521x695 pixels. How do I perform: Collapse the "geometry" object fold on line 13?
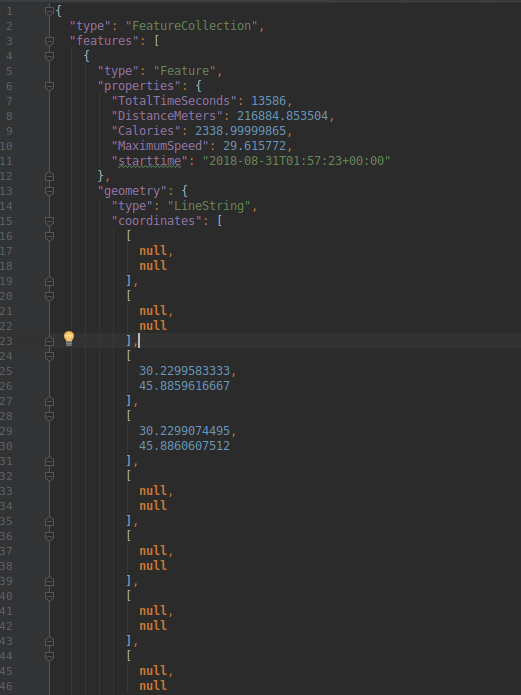click(50, 191)
